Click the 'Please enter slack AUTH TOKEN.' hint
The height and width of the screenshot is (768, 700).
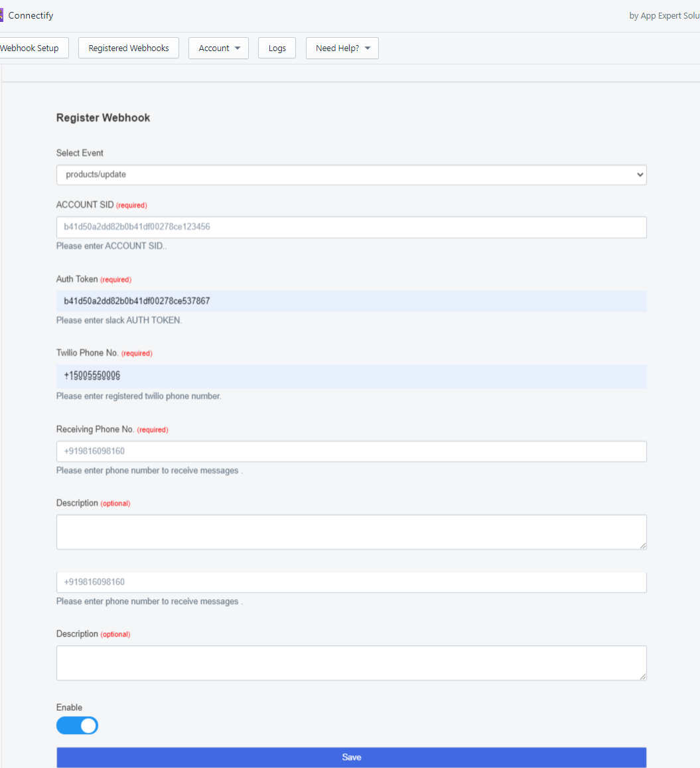119,321
